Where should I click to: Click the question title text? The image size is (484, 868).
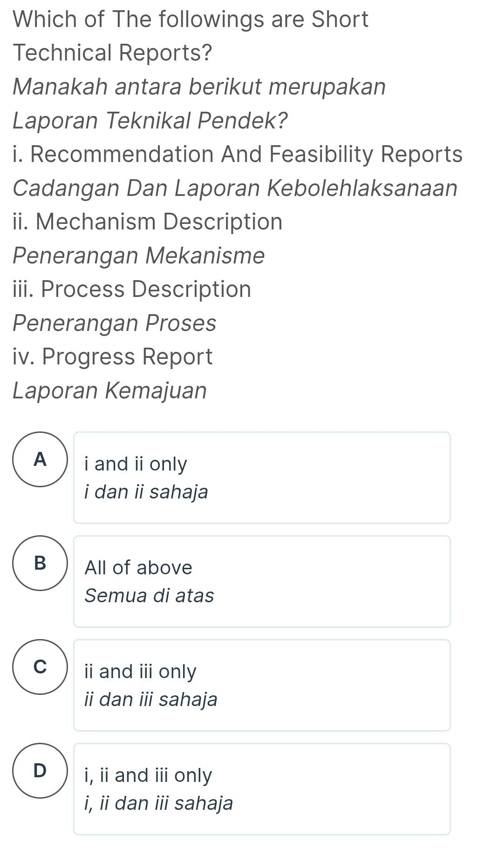(190, 20)
